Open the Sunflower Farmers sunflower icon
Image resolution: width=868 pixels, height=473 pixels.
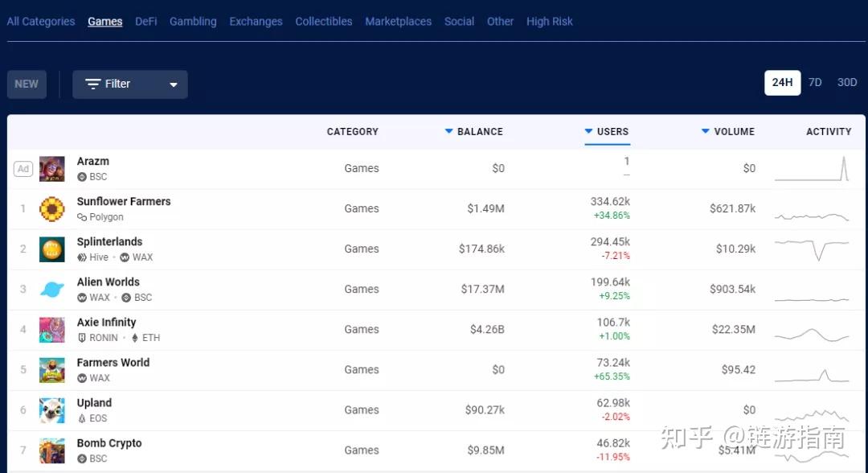[x=52, y=209]
